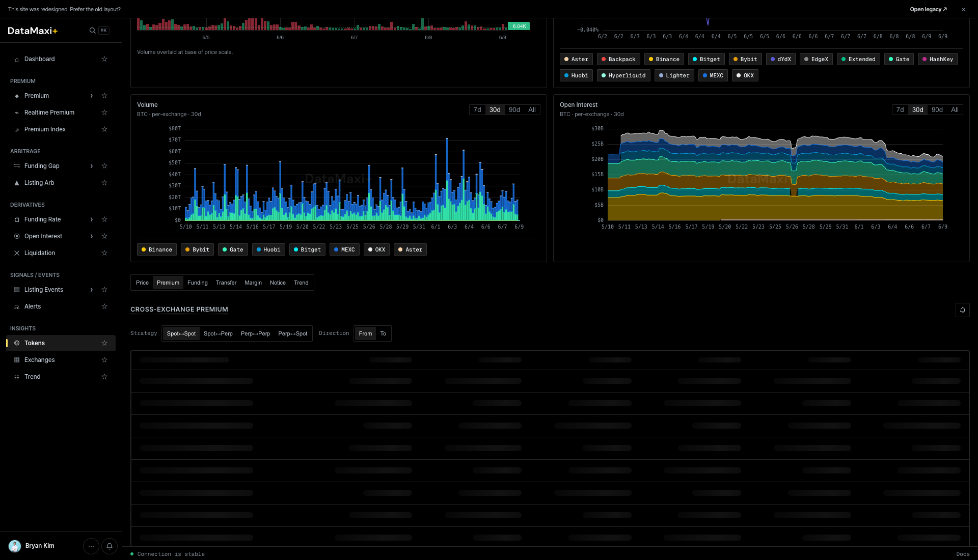Toggle dYdX in the upper legend
The height and width of the screenshot is (560, 978).
(x=781, y=59)
